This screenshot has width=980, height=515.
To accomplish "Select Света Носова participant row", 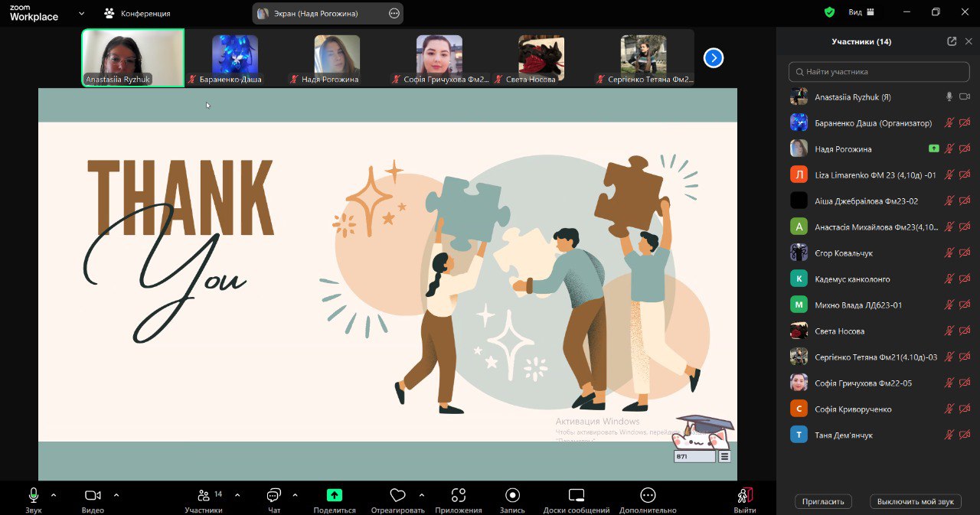I will pyautogui.click(x=878, y=331).
